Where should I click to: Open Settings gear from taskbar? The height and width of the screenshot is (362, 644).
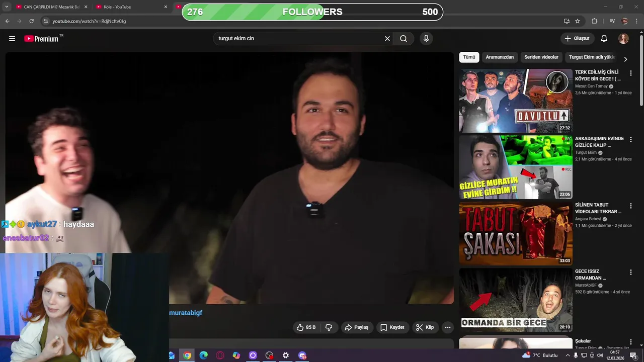286,355
